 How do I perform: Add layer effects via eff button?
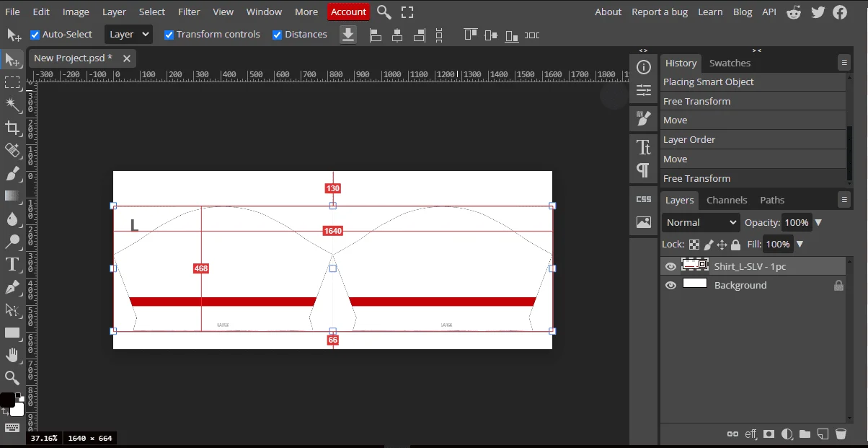tap(751, 434)
